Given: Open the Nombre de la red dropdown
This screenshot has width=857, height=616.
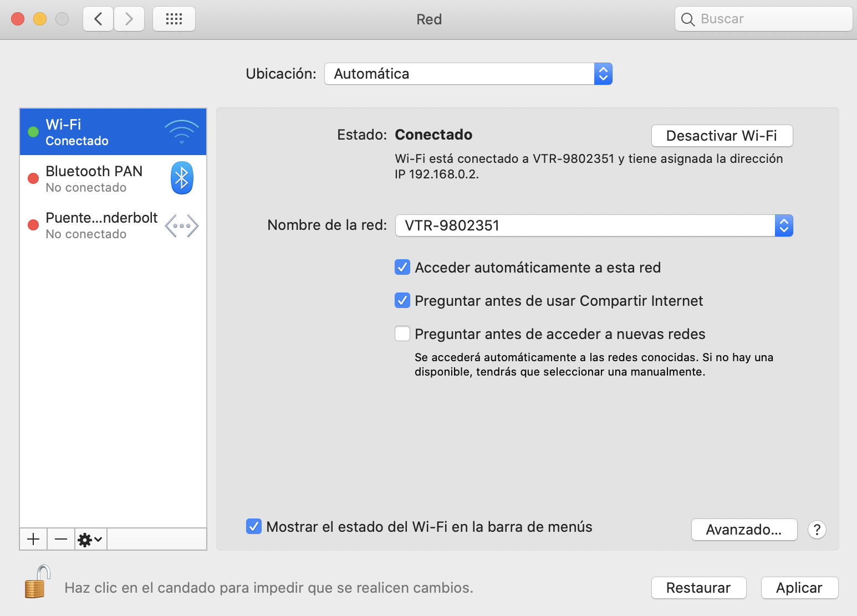Looking at the screenshot, I should pos(594,225).
